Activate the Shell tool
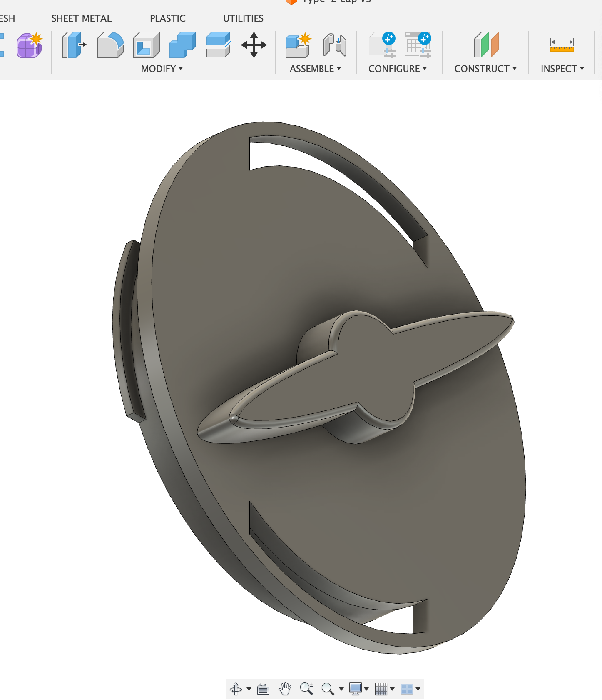 point(146,45)
